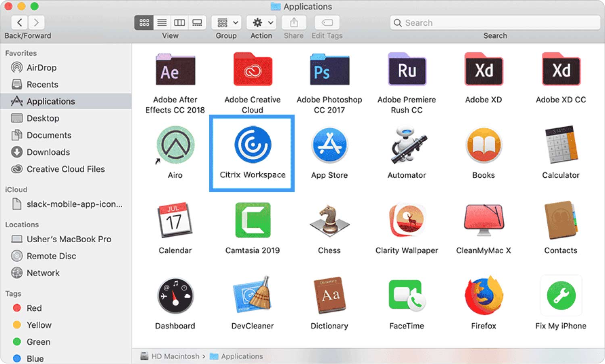Click the Edit Tags button
605x364 pixels.
327,23
